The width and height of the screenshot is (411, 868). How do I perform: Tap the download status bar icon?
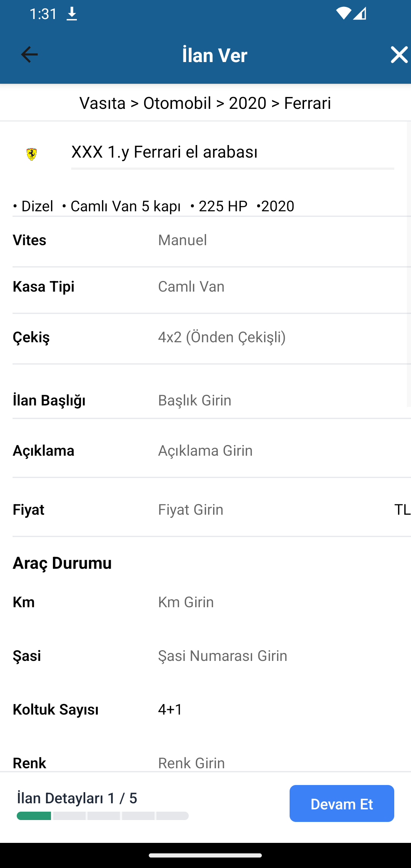click(x=72, y=14)
